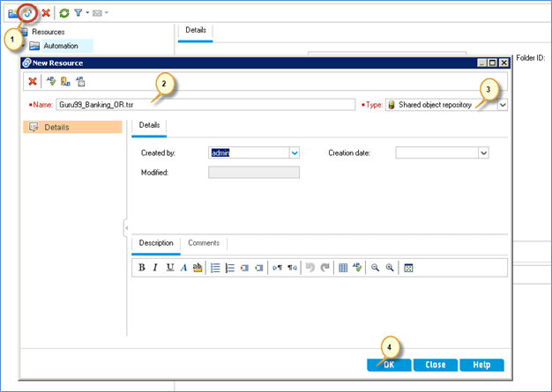Screen dimensions: 552x392
Task: Toggle the numbered list icon
Action: click(x=230, y=268)
